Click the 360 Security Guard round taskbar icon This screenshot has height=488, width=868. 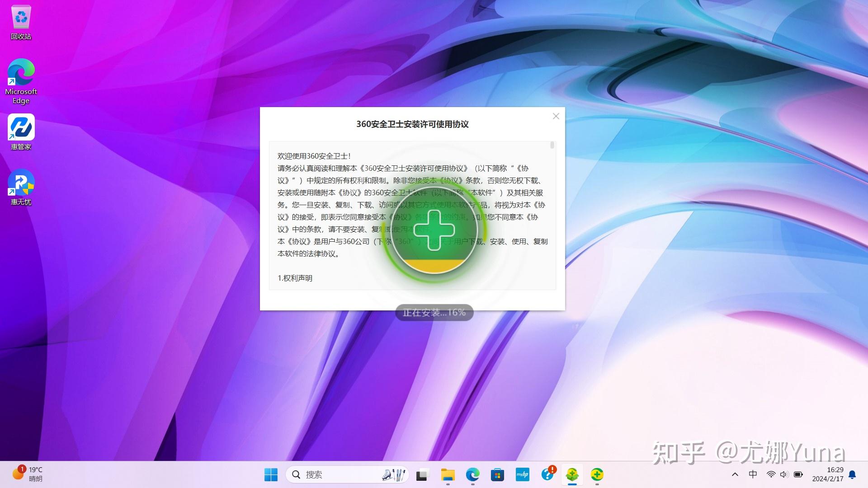[597, 474]
